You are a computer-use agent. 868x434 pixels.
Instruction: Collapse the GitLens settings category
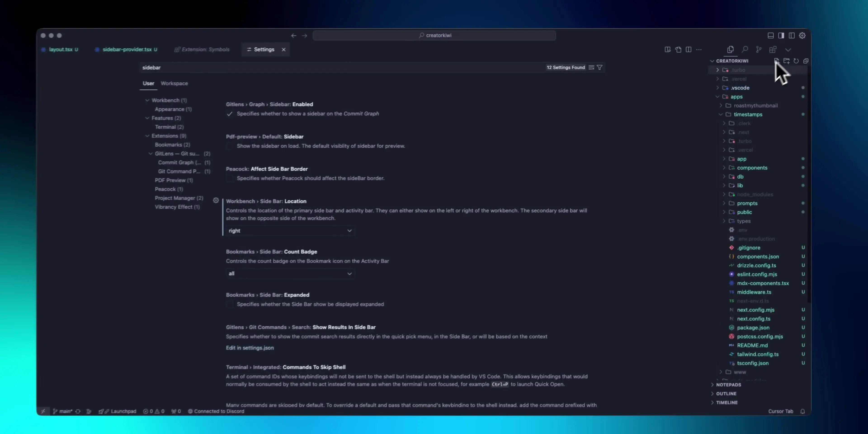point(151,154)
